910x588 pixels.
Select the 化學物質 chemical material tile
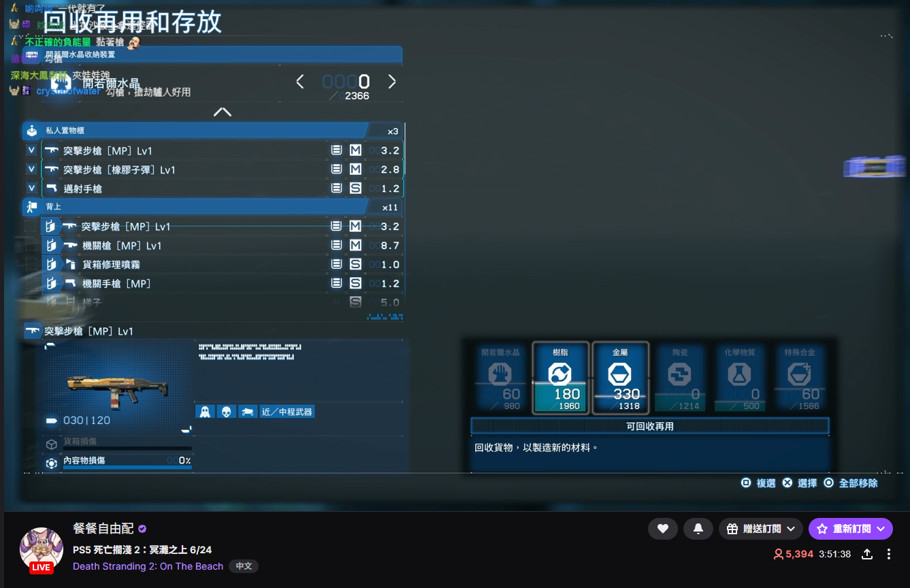740,378
